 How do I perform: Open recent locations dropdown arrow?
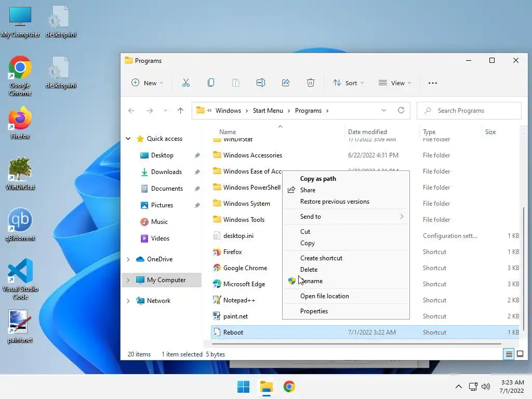pos(165,111)
